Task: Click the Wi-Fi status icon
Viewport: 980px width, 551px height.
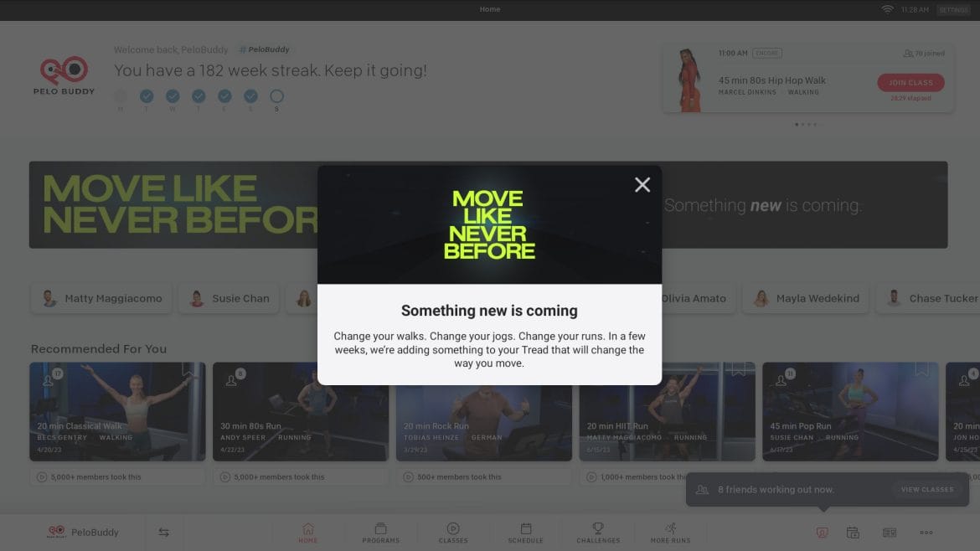Action: [887, 9]
